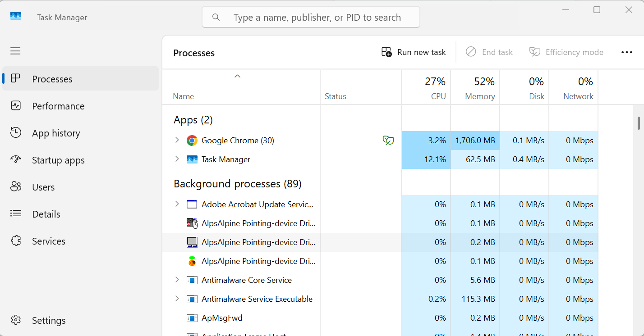
Task: Switch to the Performance page
Action: [81, 106]
